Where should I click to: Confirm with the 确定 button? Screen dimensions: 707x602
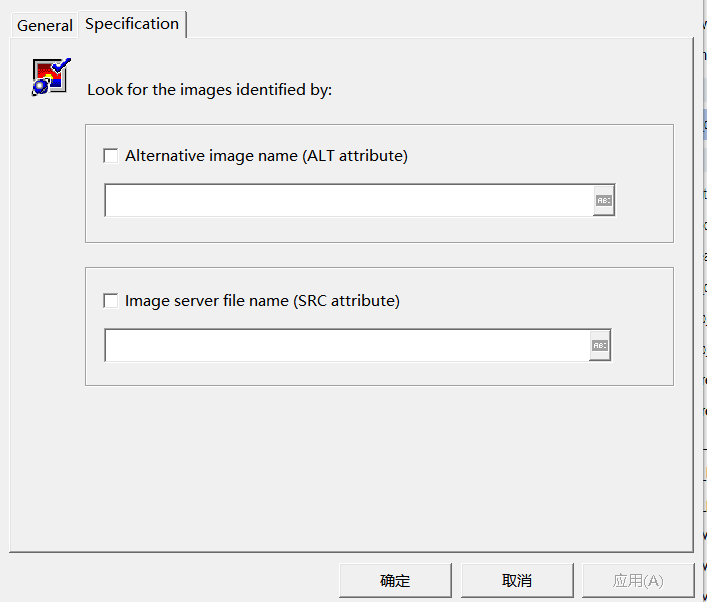(395, 580)
